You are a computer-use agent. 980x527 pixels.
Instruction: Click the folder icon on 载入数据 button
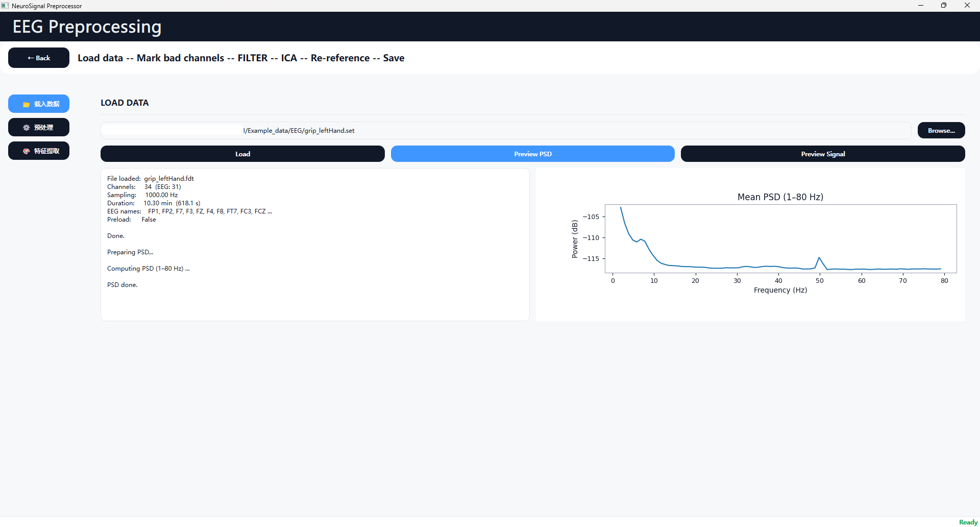[26, 104]
